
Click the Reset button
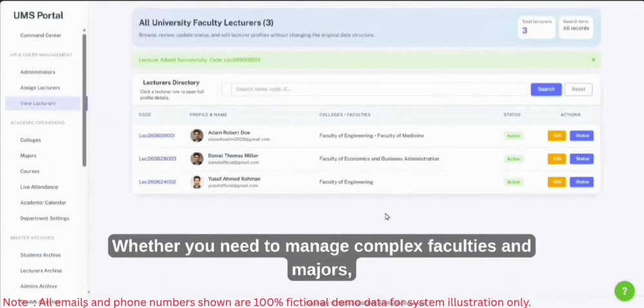(578, 89)
